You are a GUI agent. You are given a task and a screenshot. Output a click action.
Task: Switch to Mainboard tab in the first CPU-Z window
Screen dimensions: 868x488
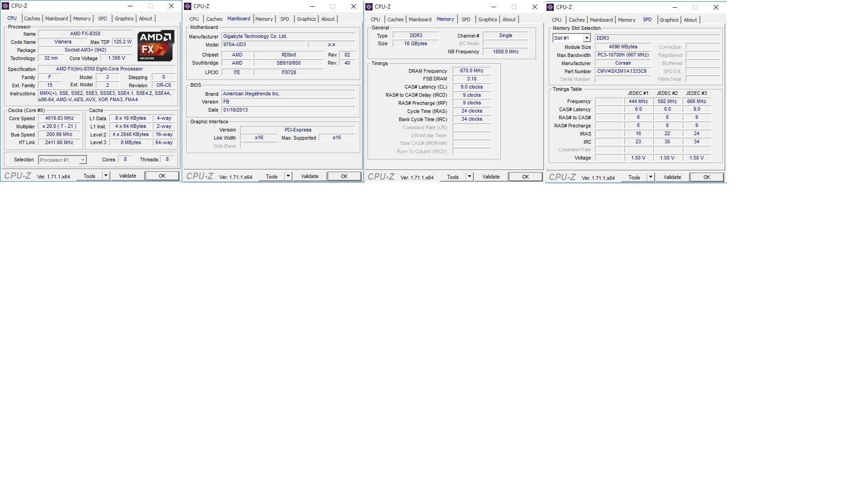57,19
